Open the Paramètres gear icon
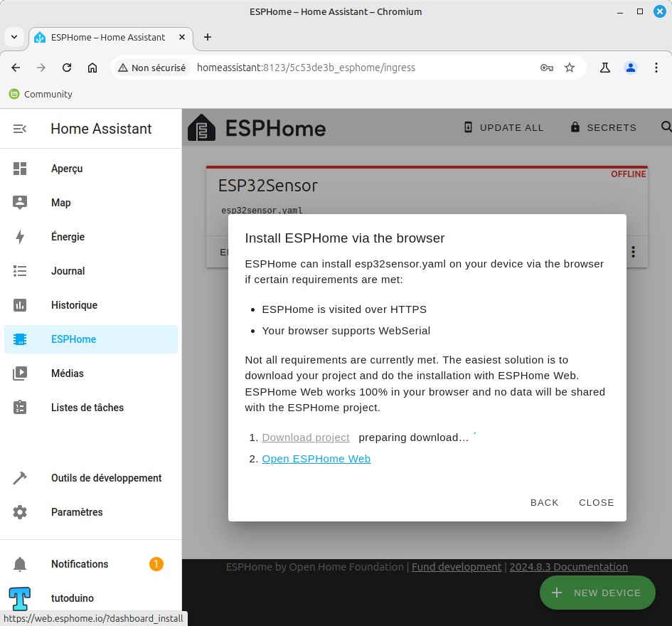Image resolution: width=672 pixels, height=626 pixels. [x=20, y=512]
